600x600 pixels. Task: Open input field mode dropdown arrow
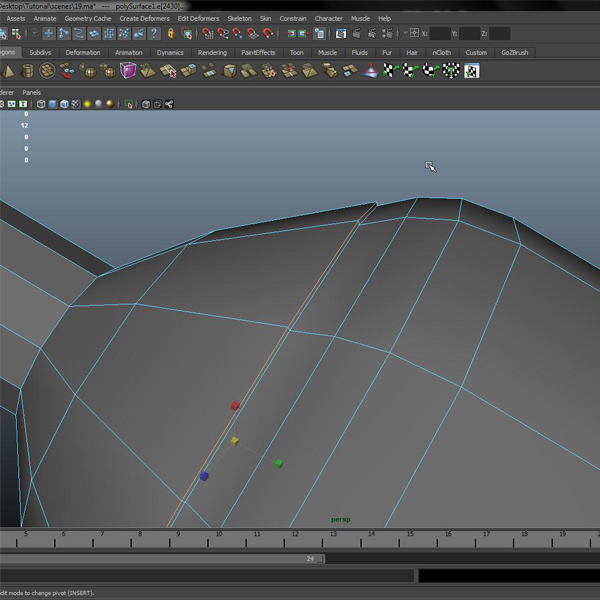point(405,33)
